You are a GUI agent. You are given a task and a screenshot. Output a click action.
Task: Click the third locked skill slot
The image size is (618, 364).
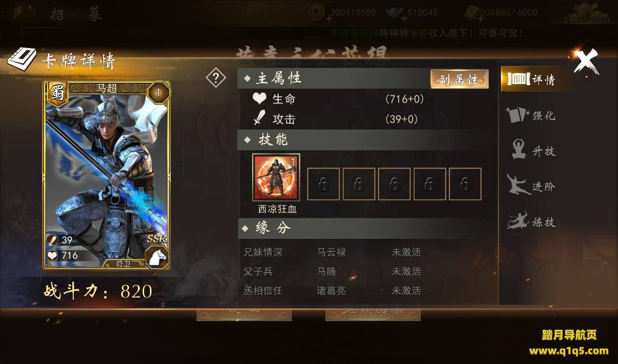(394, 184)
